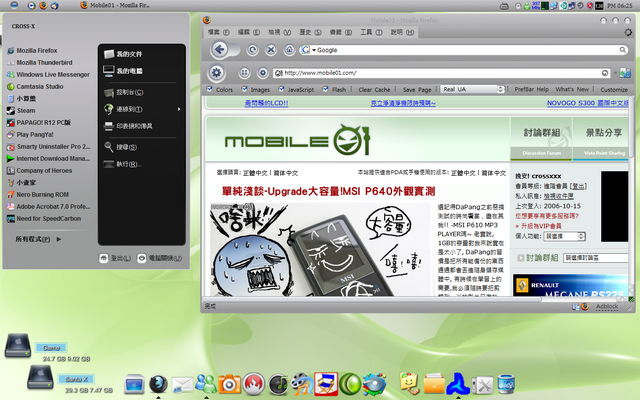640x400 pixels.
Task: Open the 檔案(F) menu in Firefox
Action: 218,32
